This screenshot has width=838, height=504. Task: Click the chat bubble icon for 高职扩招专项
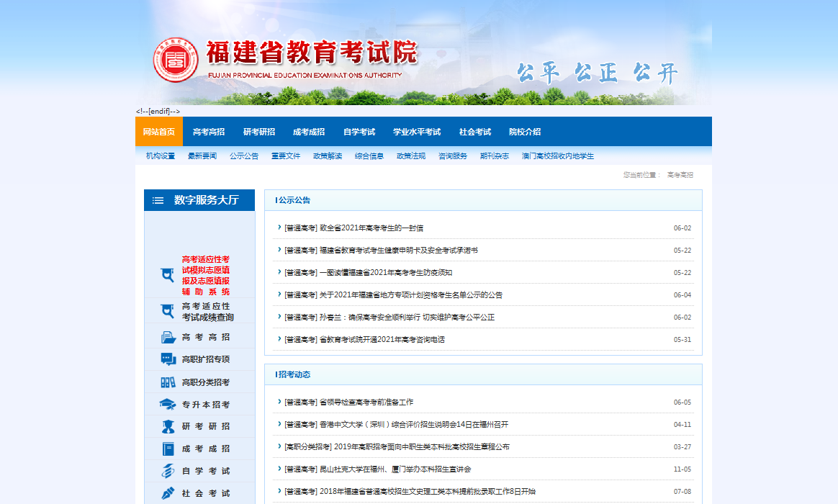[x=168, y=359]
